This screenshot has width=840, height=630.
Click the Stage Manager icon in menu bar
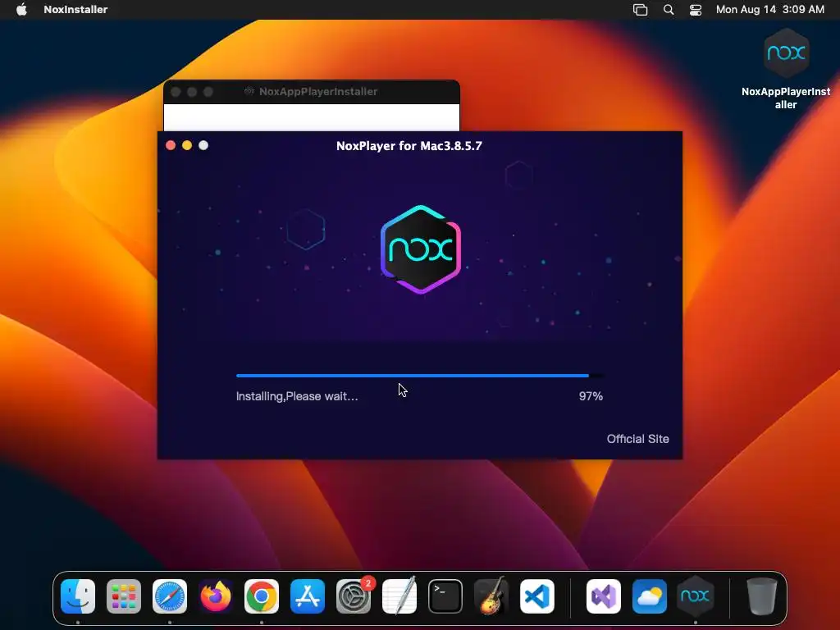(640, 9)
